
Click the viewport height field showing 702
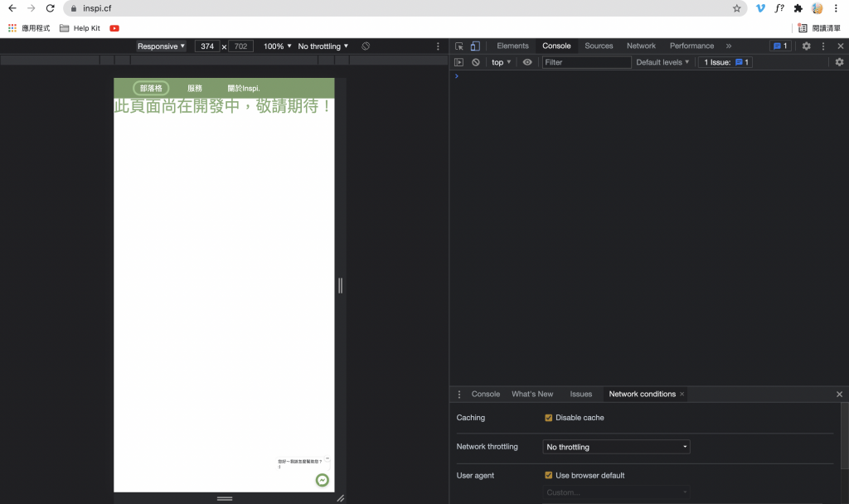[x=241, y=46]
